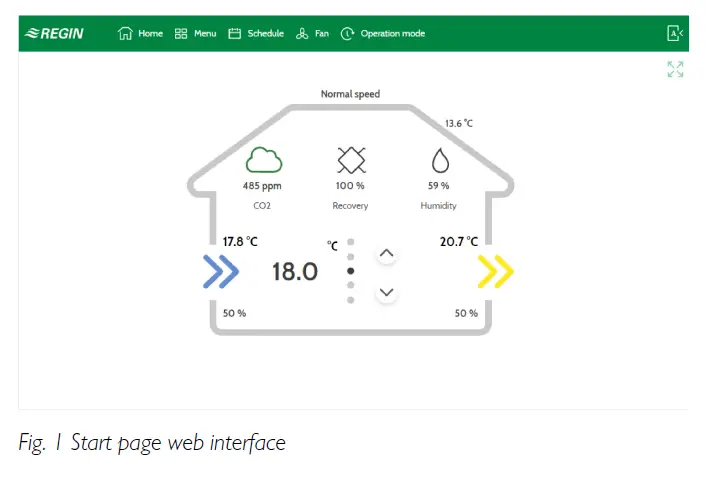This screenshot has width=725, height=479.
Task: Click the Recovery heat exchanger icon
Action: (x=351, y=160)
